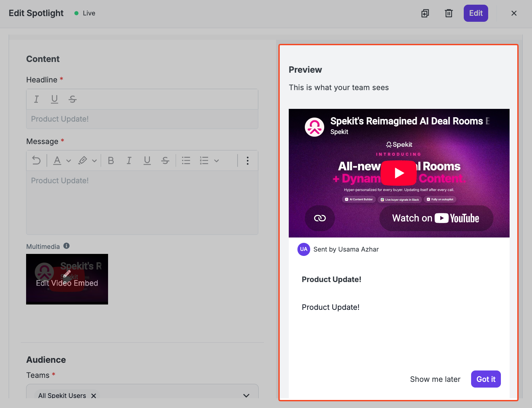Click the UA sender avatar
This screenshot has height=408, width=532.
pos(304,249)
